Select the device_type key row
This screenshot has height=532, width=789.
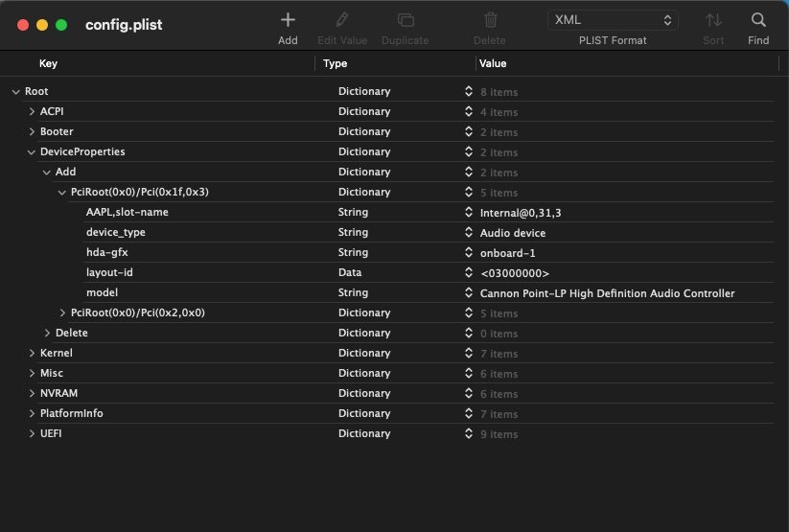(x=116, y=233)
